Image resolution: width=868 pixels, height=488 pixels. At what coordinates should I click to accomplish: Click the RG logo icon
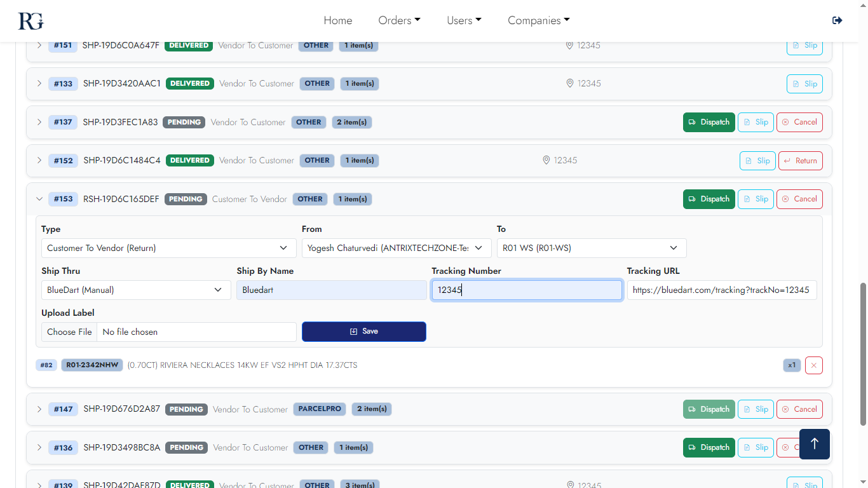[x=31, y=20]
